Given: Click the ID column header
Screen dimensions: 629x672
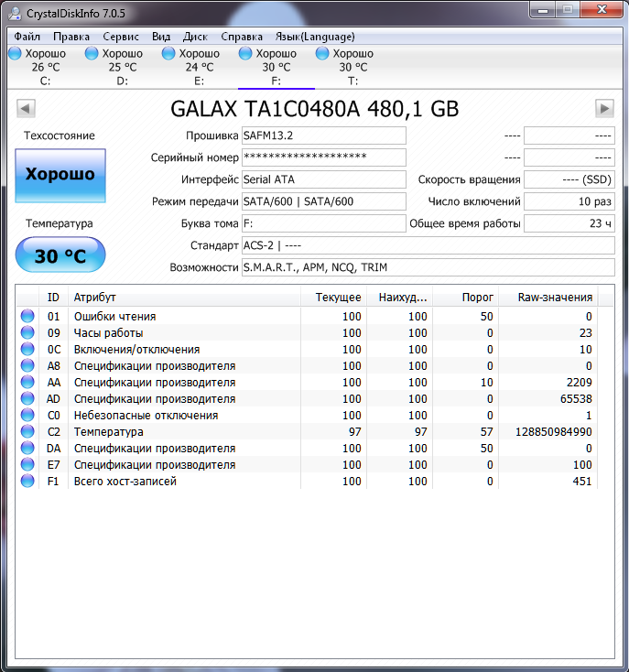Looking at the screenshot, I should [x=53, y=297].
